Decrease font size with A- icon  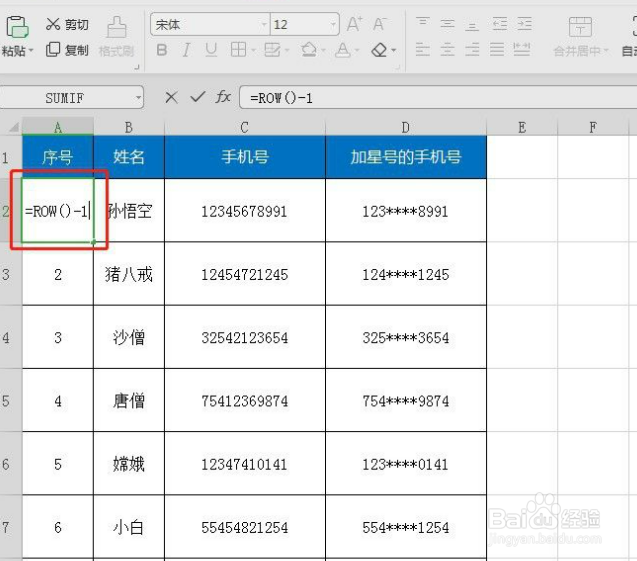pos(380,24)
